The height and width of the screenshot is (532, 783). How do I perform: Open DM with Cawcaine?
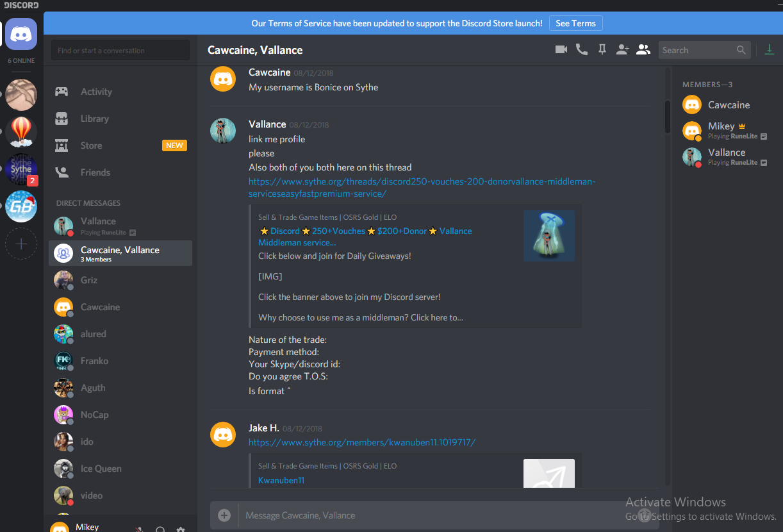pyautogui.click(x=120, y=307)
